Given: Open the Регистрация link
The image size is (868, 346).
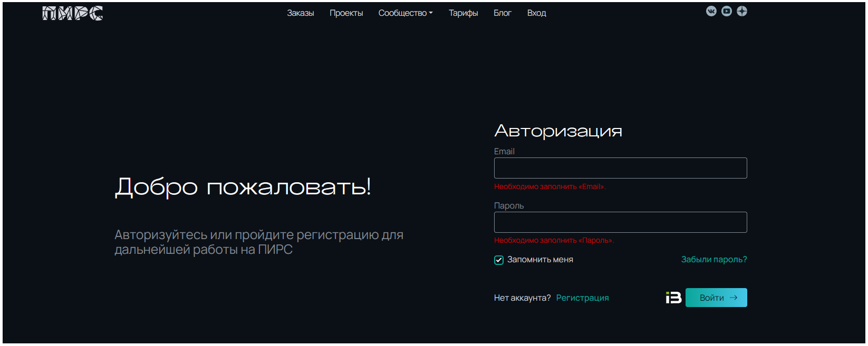Looking at the screenshot, I should click(x=583, y=298).
